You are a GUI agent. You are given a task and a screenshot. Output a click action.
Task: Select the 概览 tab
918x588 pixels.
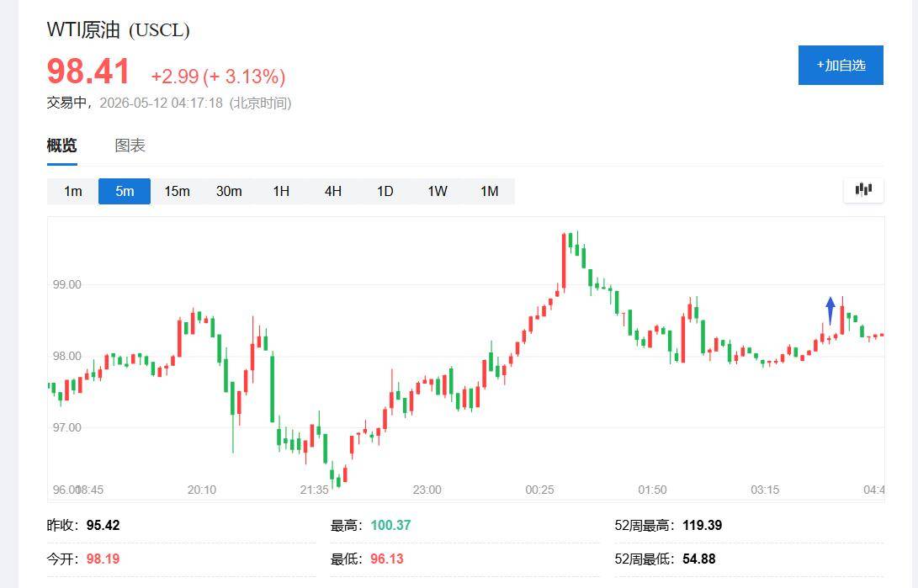[62, 145]
